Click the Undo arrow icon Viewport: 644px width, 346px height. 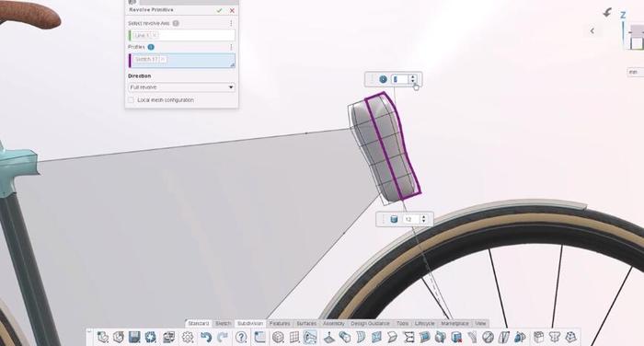(206, 338)
